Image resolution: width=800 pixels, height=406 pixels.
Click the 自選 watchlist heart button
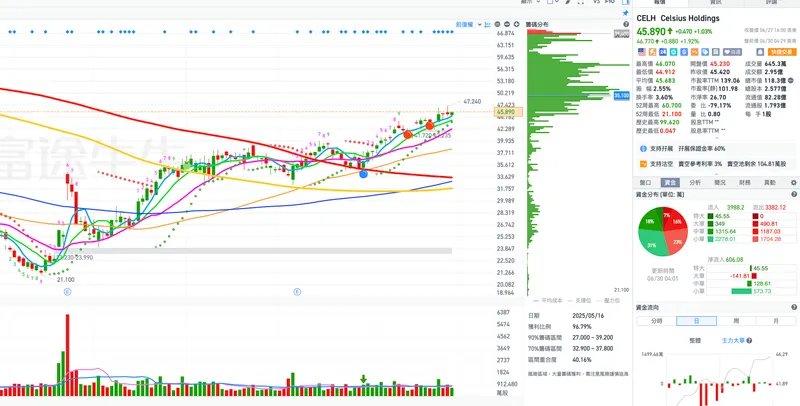click(732, 52)
